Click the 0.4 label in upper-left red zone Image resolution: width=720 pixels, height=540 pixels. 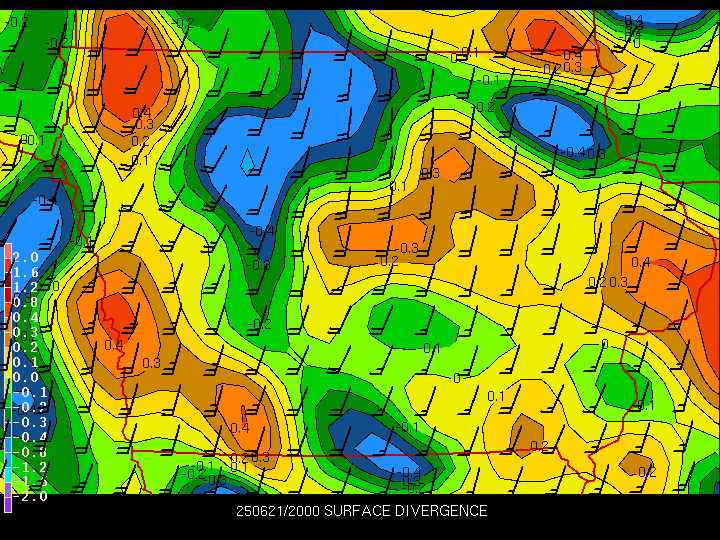coord(143,112)
